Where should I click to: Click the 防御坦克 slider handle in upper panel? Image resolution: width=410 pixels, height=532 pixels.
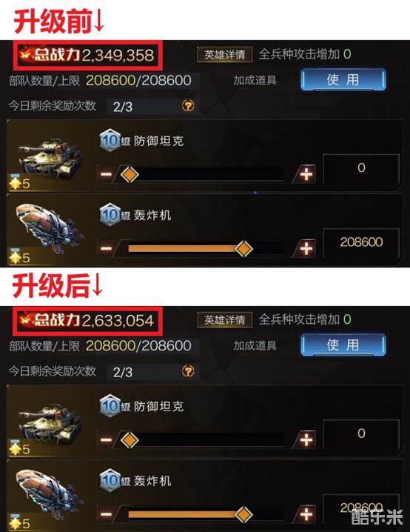point(130,174)
